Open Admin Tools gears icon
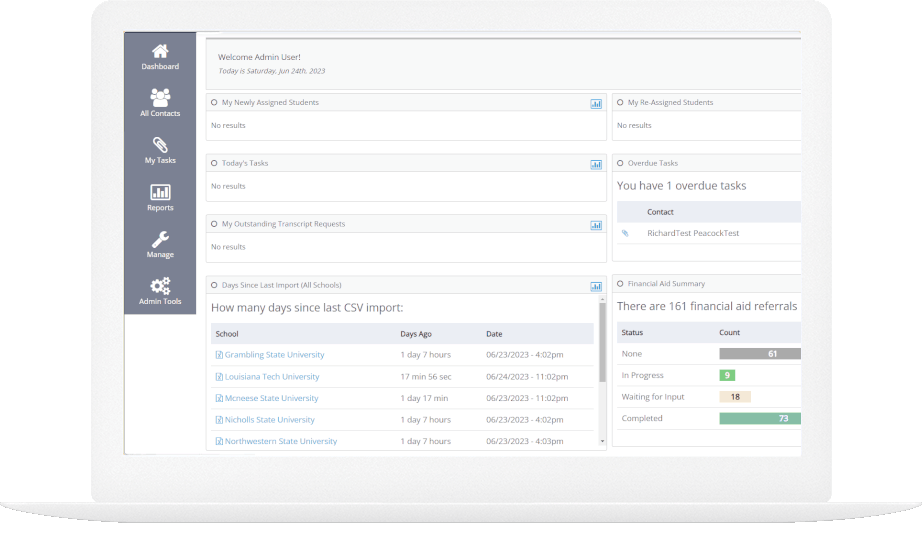The width and height of the screenshot is (922, 544). [160, 287]
